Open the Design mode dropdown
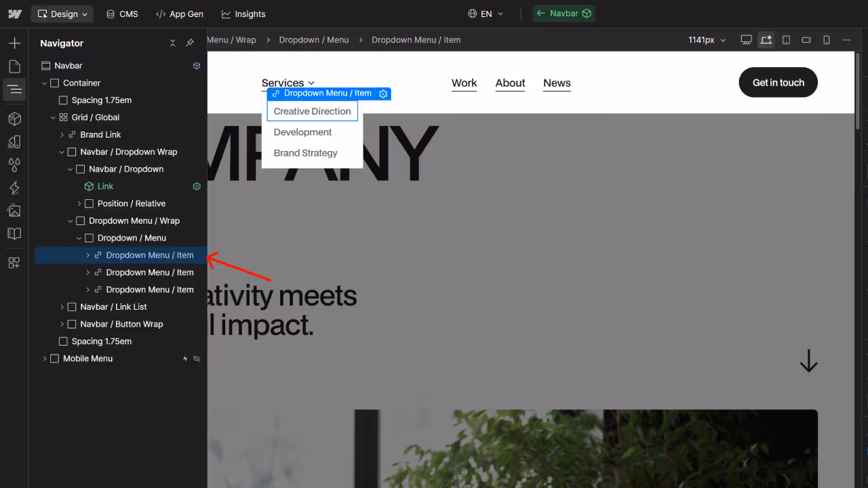This screenshot has width=868, height=488. (62, 13)
